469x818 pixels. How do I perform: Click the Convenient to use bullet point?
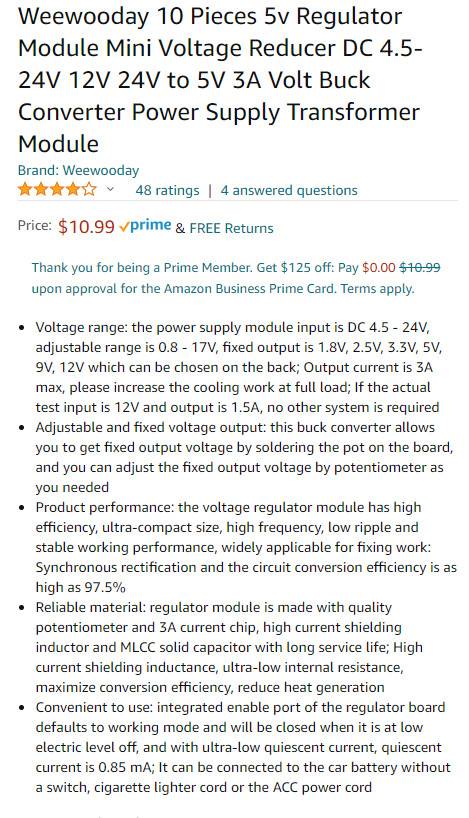pyautogui.click(x=243, y=748)
